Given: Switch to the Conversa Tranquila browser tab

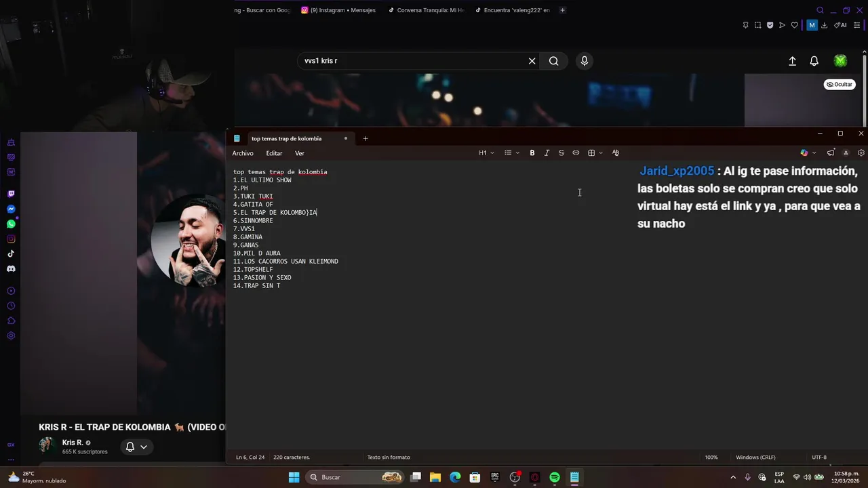Looking at the screenshot, I should (x=426, y=10).
